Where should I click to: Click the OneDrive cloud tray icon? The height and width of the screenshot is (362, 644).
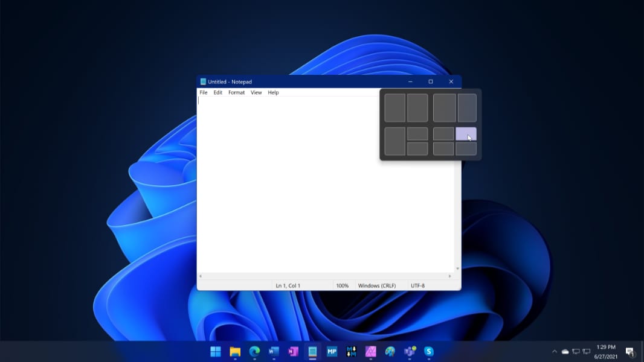[x=565, y=351]
